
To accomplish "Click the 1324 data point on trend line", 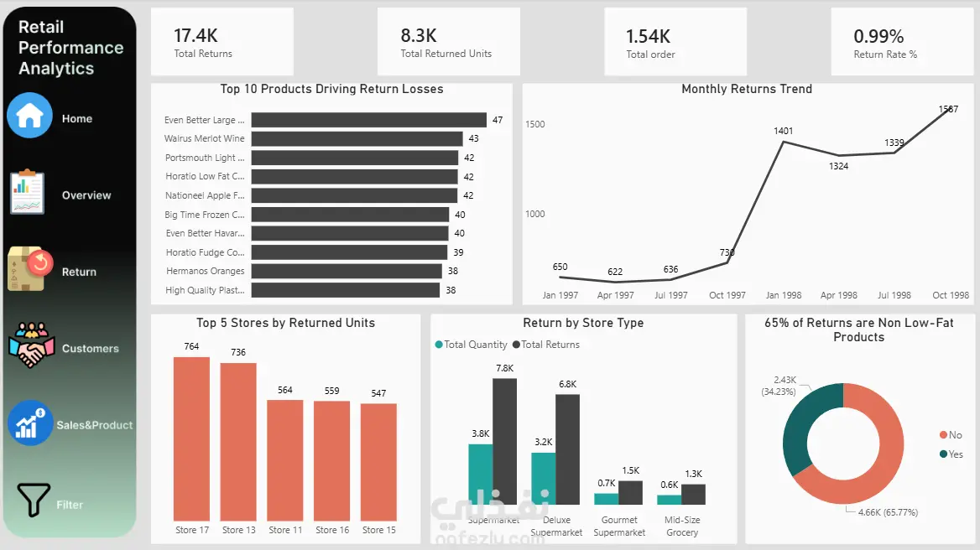I will (x=839, y=155).
